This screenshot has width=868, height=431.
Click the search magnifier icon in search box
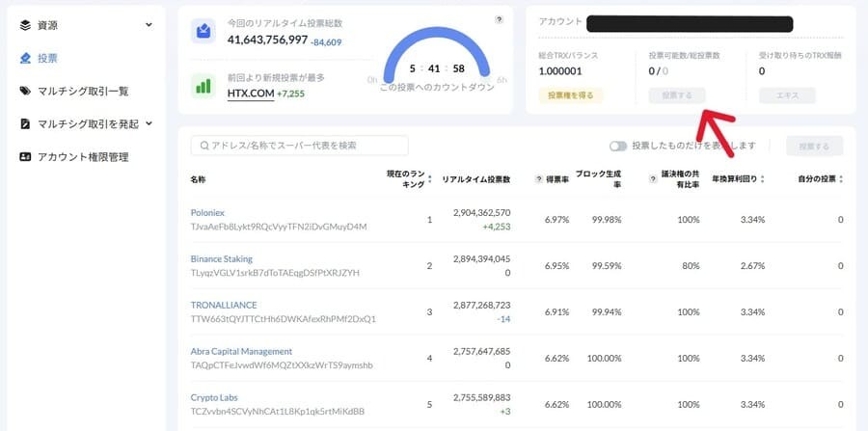204,146
